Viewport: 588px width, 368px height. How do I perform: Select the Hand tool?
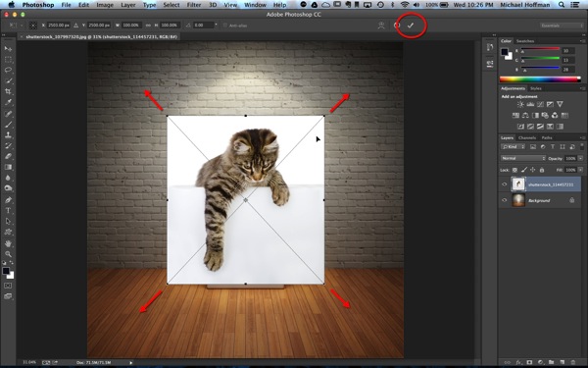coord(8,243)
